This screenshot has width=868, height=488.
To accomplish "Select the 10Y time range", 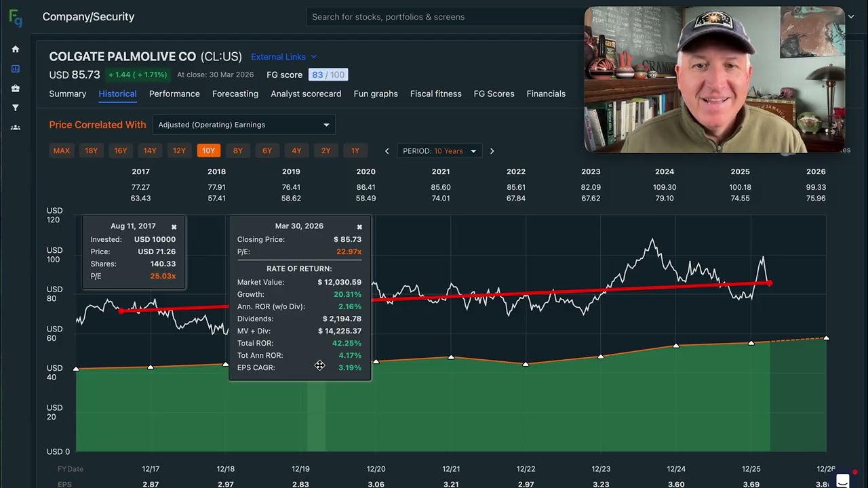I will [208, 151].
